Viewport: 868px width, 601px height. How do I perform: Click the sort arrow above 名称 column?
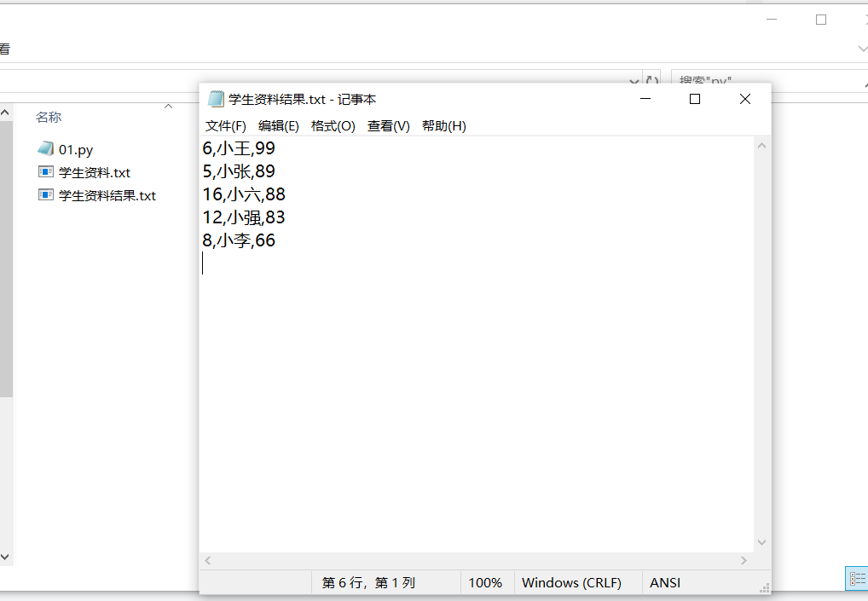(168, 106)
